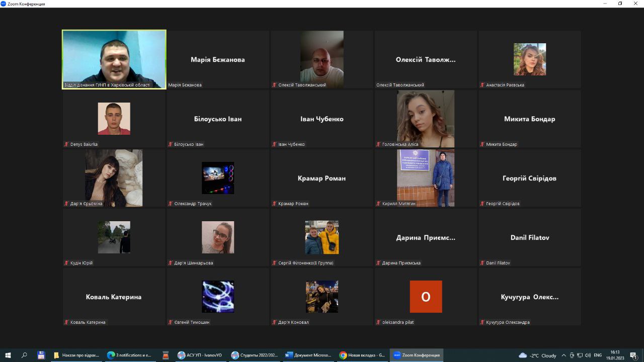Expand hidden system tray icons chevron
This screenshot has height=362, width=644.
pyautogui.click(x=563, y=355)
